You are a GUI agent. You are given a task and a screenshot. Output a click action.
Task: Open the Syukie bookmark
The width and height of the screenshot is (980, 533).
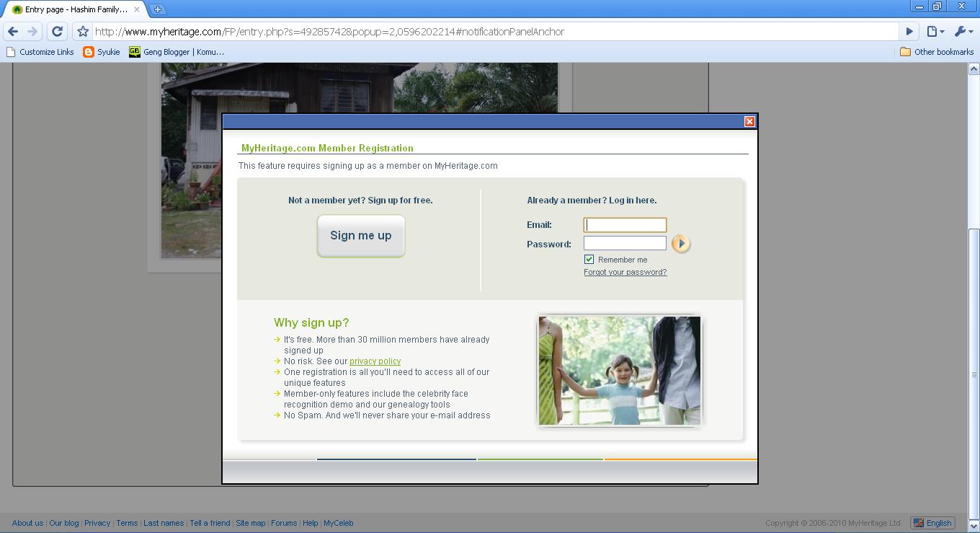tap(102, 52)
